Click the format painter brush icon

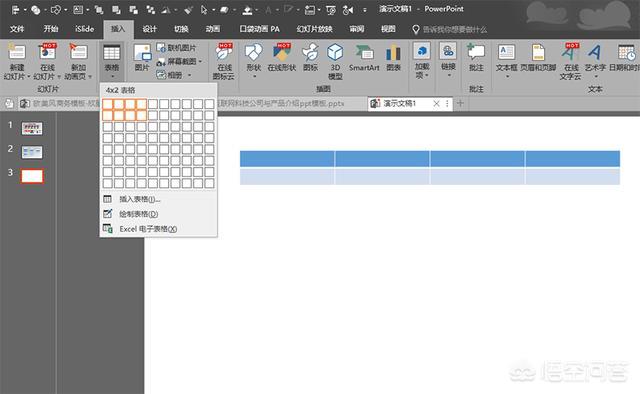coord(188,9)
